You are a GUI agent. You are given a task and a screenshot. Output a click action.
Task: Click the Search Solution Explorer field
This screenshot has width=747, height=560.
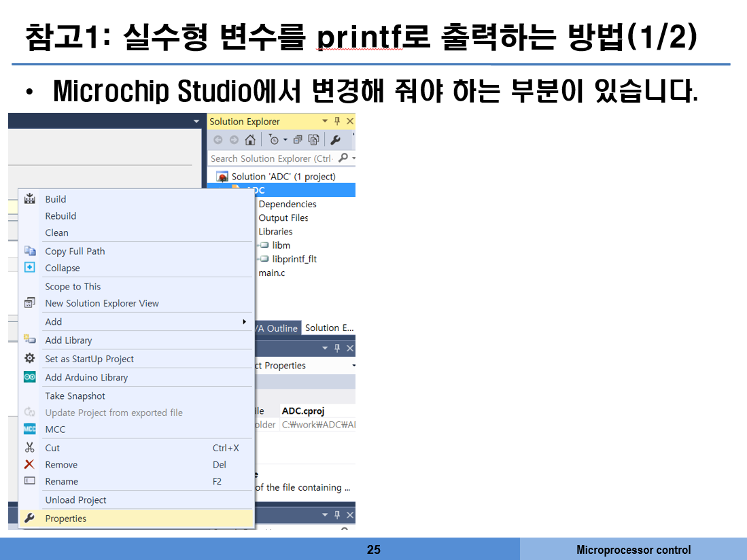272,158
